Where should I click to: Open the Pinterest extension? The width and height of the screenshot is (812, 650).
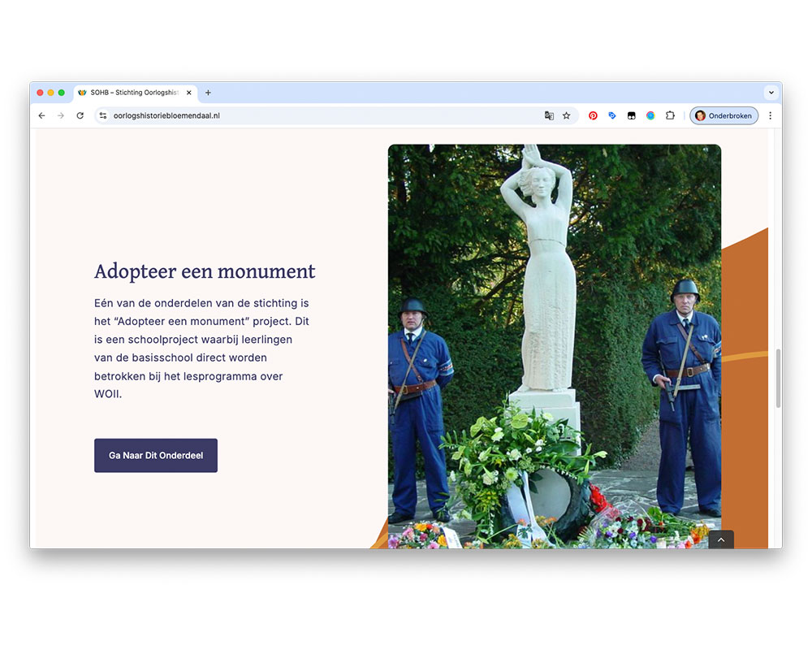593,115
